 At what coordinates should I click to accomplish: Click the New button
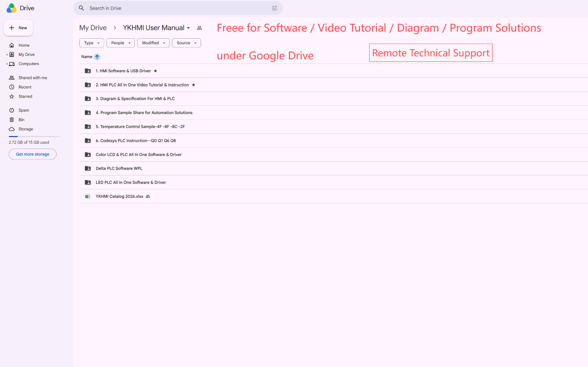click(18, 28)
